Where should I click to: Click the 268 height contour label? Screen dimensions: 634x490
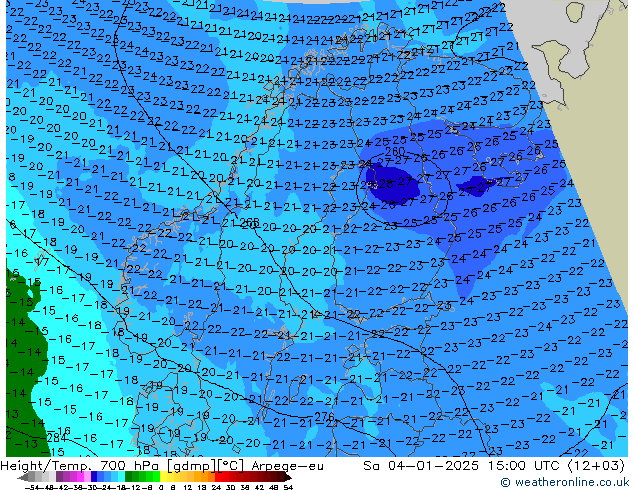click(x=249, y=223)
